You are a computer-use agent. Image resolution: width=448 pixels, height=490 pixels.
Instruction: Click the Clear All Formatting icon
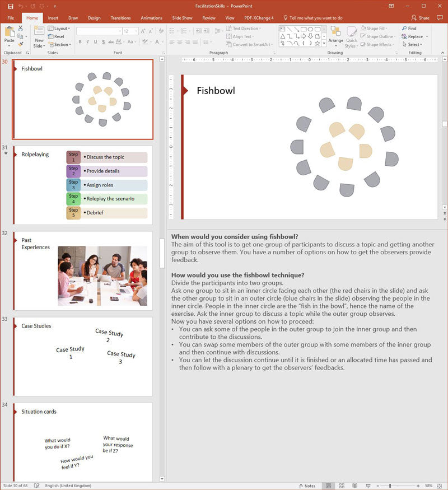coord(161,31)
